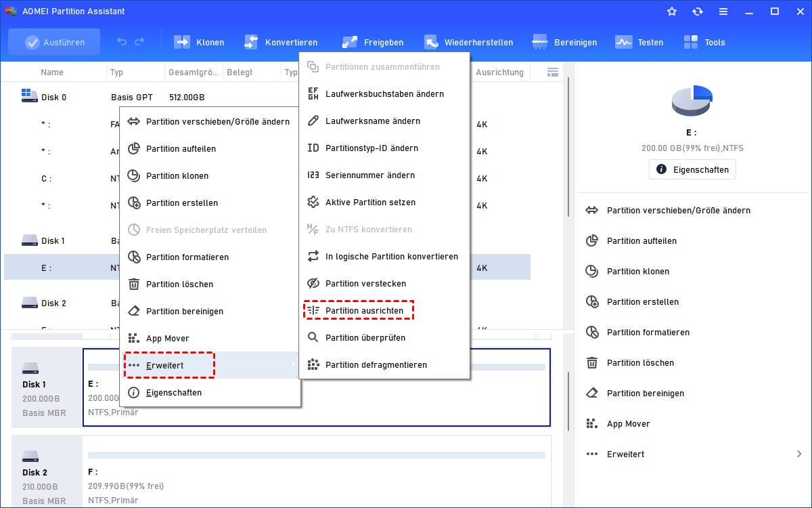Image resolution: width=812 pixels, height=508 pixels.
Task: Select Laufwerksname ändern in submenu
Action: 384,121
